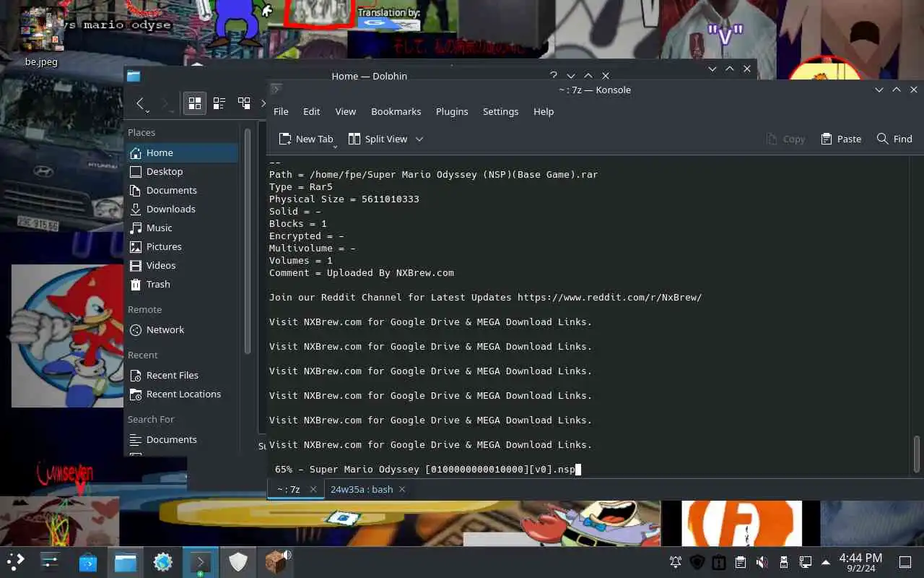The width and height of the screenshot is (924, 578).
Task: Open Music in Dolphin Places
Action: [x=183, y=228]
